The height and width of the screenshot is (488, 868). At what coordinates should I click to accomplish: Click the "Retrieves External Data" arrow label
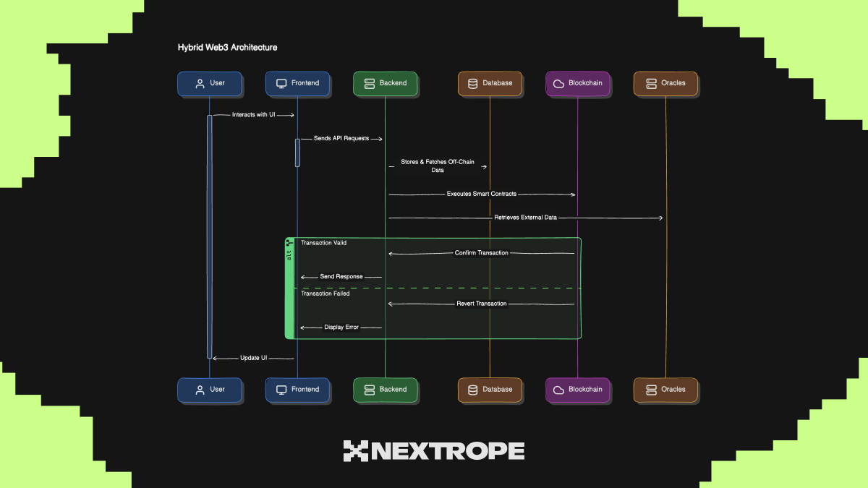pyautogui.click(x=525, y=218)
